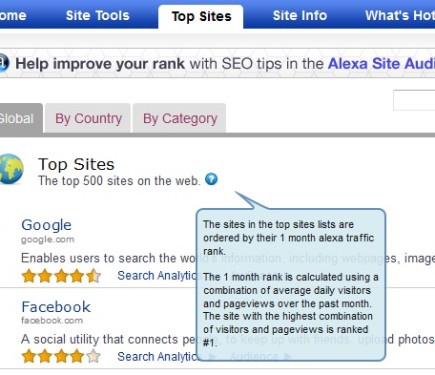Click Google's star rating icons
The image size is (435, 375).
(61, 276)
